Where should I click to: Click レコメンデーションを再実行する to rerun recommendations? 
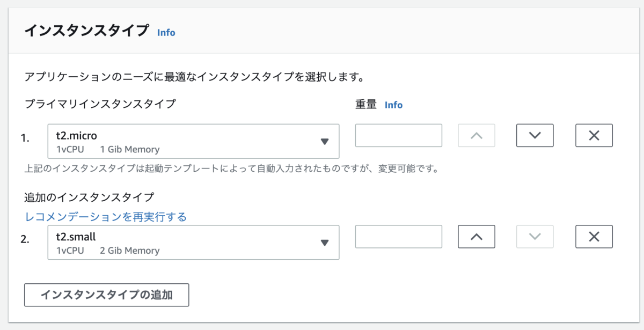pos(106,216)
